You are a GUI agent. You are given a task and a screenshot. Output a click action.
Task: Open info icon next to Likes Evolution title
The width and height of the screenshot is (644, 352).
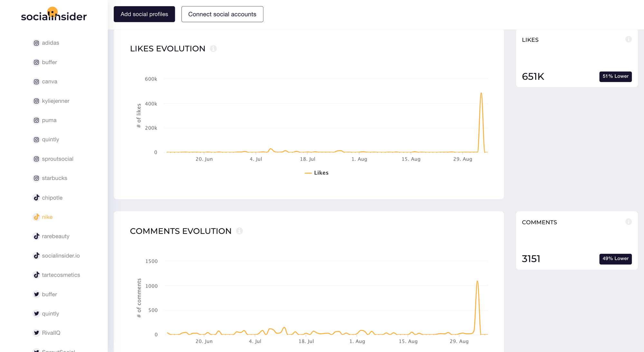pos(213,48)
